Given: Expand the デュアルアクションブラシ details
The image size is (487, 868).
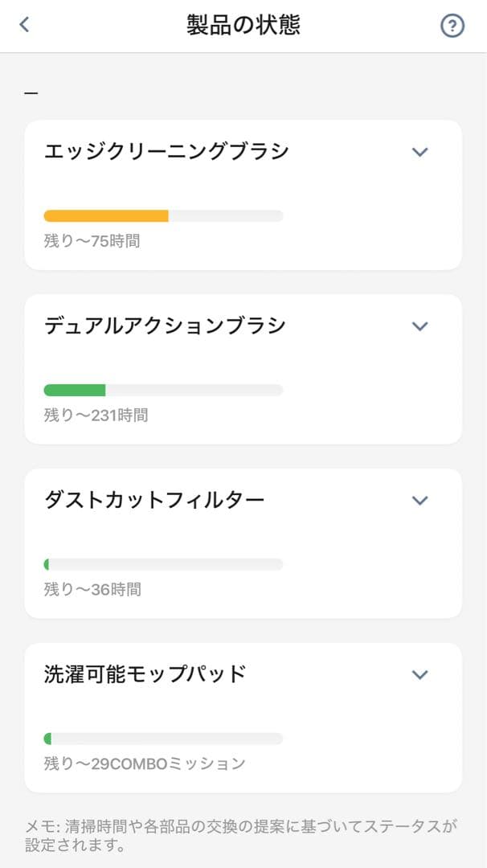Looking at the screenshot, I should (419, 325).
